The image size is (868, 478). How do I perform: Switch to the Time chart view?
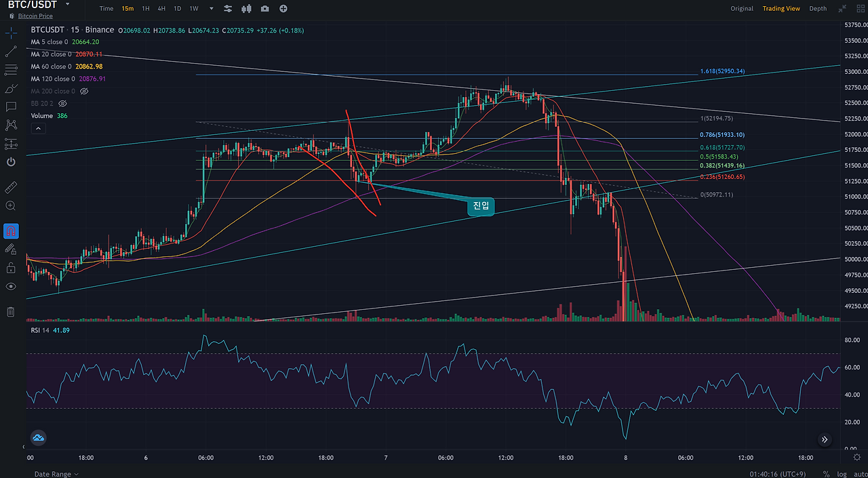pos(106,9)
